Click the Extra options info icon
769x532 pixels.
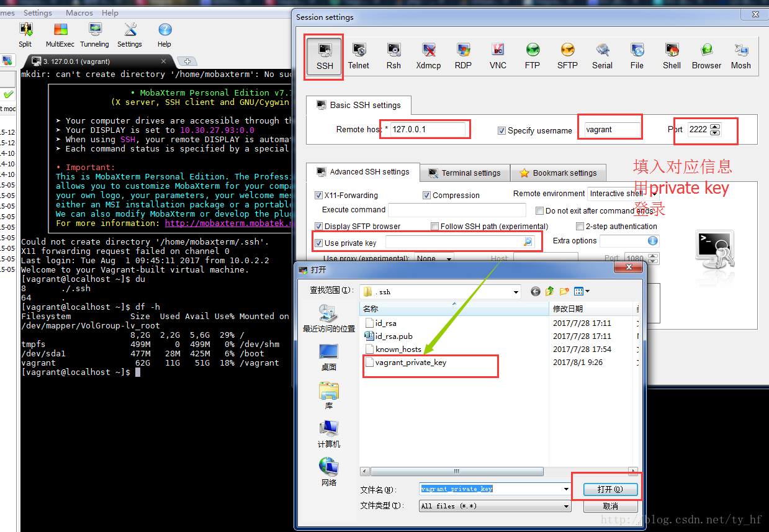pos(652,240)
